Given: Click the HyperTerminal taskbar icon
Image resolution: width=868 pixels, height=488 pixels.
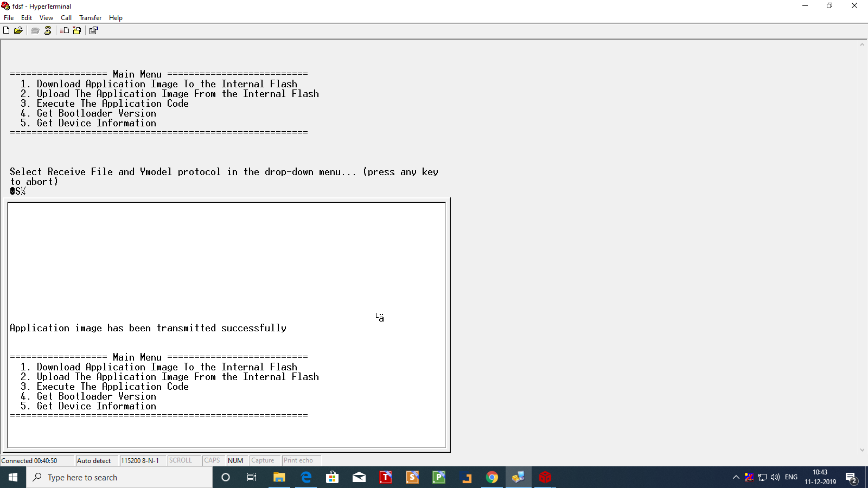Looking at the screenshot, I should coord(519,477).
